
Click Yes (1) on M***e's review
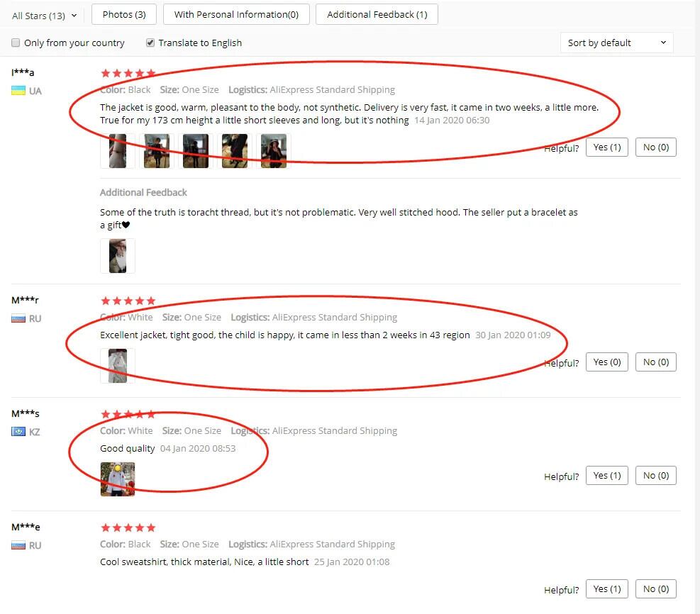(606, 589)
